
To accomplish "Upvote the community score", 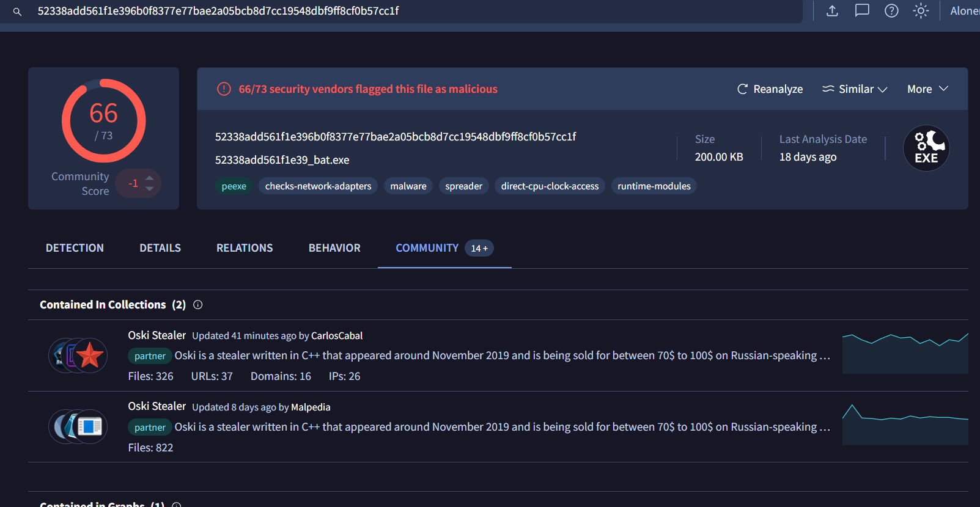I will [150, 177].
